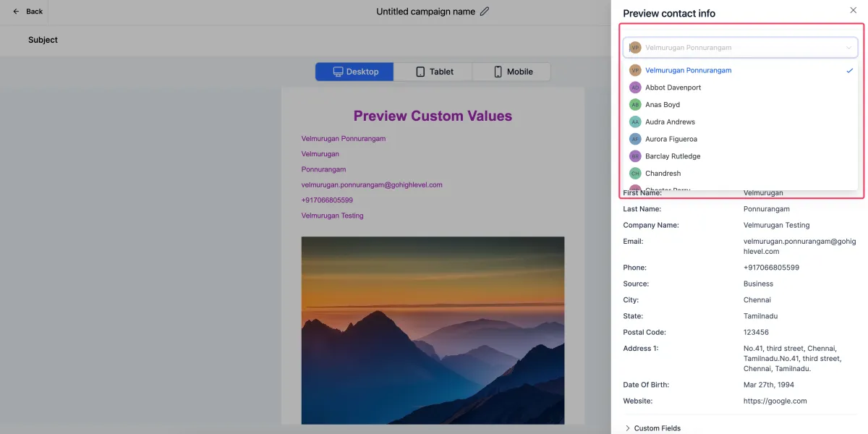Click the pencil icon to rename campaign

pyautogui.click(x=485, y=12)
